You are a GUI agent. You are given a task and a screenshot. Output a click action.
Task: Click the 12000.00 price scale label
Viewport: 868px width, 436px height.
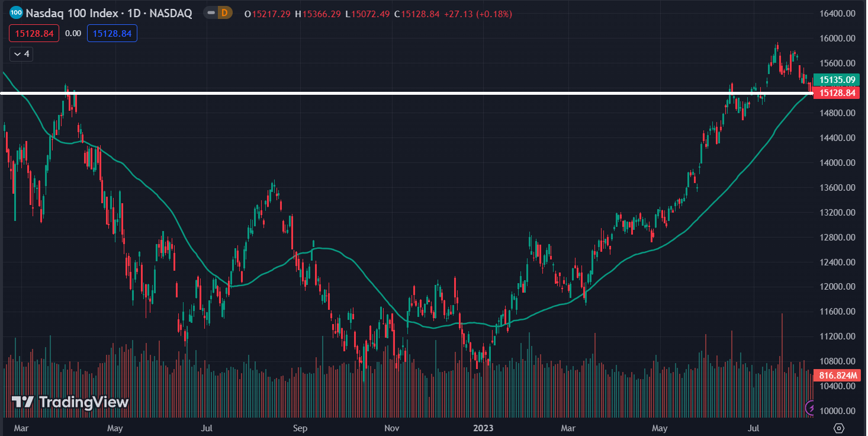coord(838,287)
